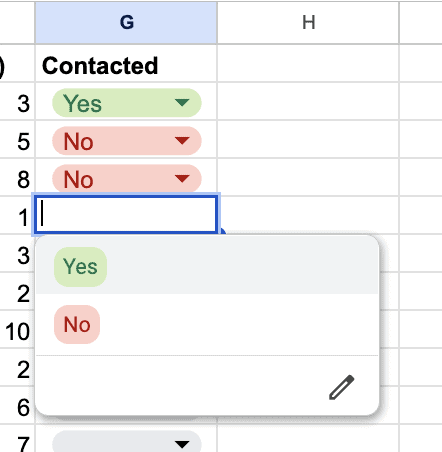Select the empty H cell beside the green Yes chip
Image resolution: width=442 pixels, height=452 pixels.
(x=308, y=101)
